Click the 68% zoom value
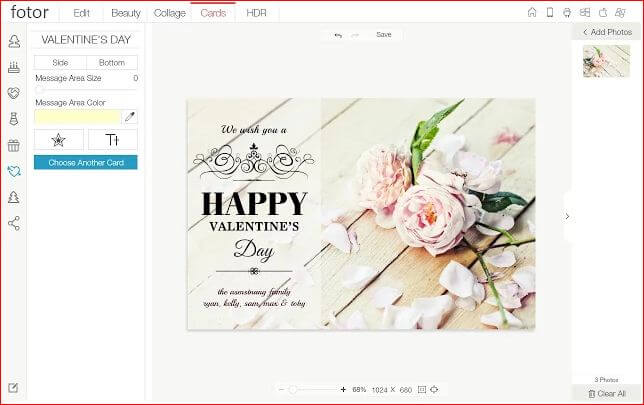 [359, 389]
